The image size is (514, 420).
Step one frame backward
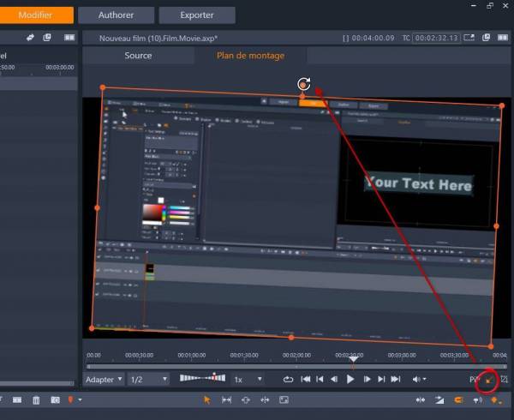point(334,379)
